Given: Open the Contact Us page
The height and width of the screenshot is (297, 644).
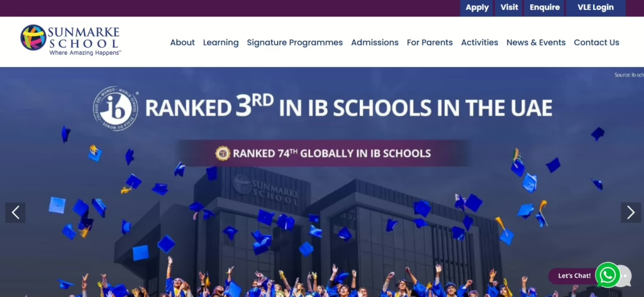Looking at the screenshot, I should (x=596, y=43).
